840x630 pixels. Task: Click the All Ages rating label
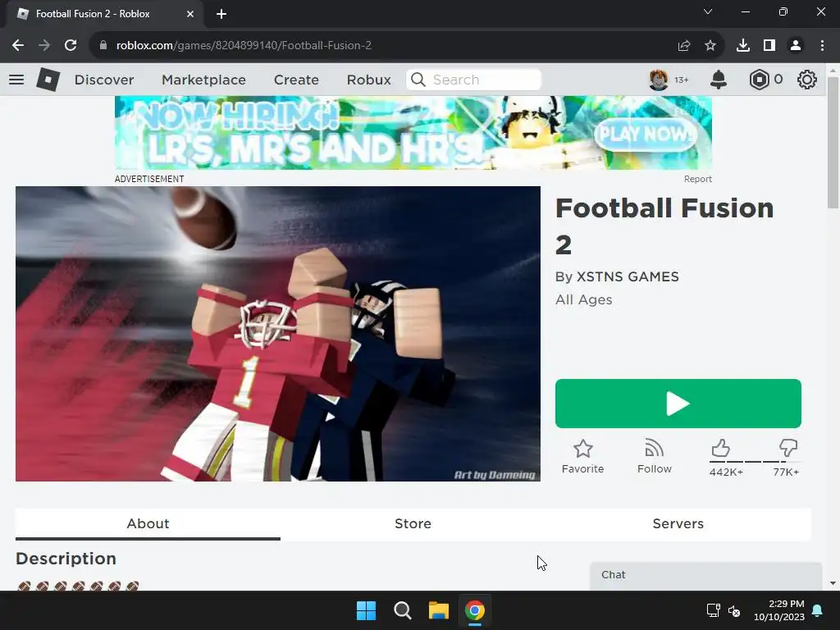(x=583, y=299)
